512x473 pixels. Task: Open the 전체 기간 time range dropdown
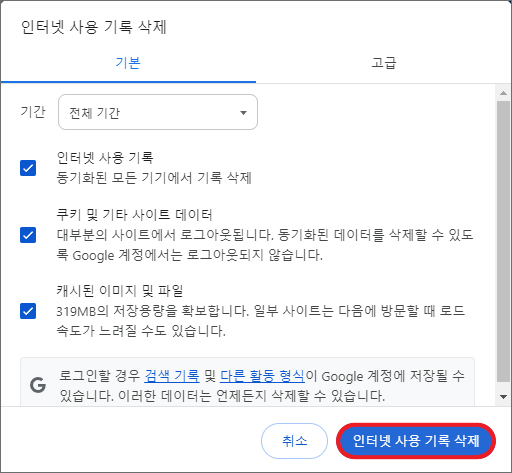[158, 112]
